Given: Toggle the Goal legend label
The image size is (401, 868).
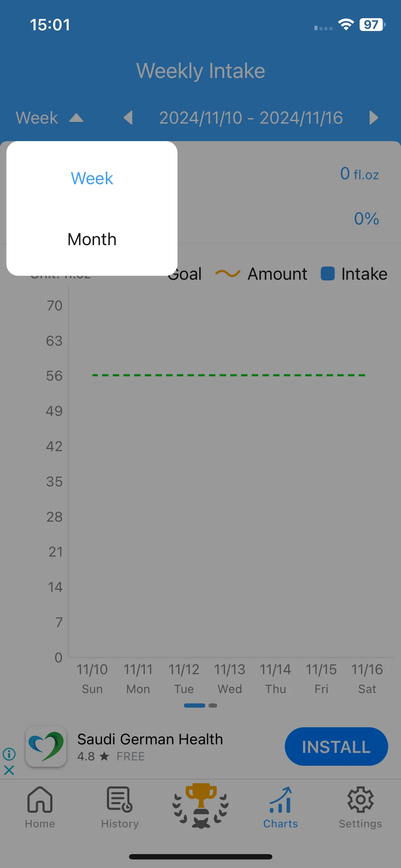Looking at the screenshot, I should [x=185, y=274].
